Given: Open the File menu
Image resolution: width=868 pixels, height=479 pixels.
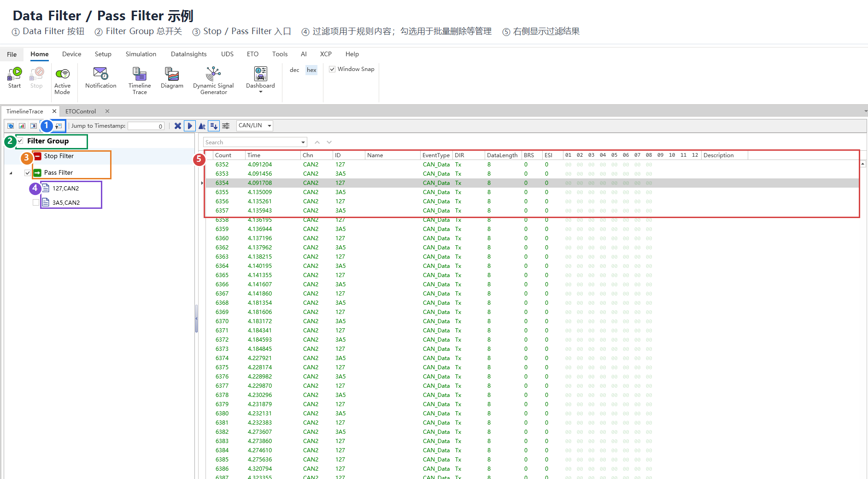Looking at the screenshot, I should tap(12, 54).
